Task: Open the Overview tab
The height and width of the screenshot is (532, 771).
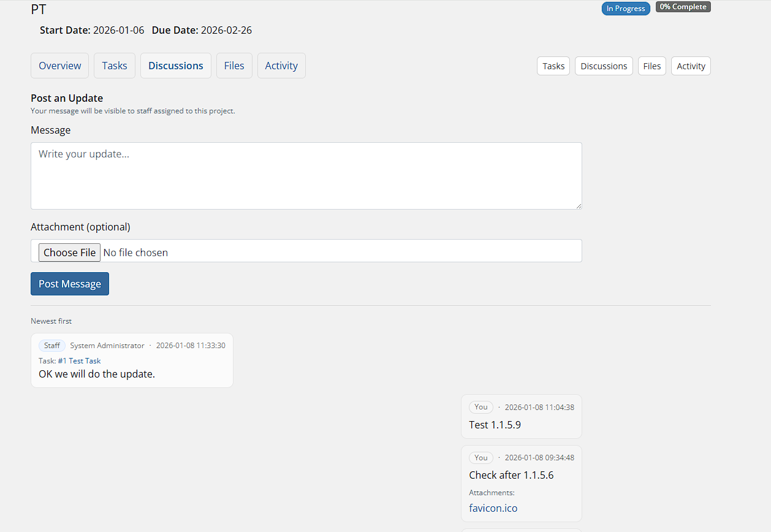Action: (59, 66)
